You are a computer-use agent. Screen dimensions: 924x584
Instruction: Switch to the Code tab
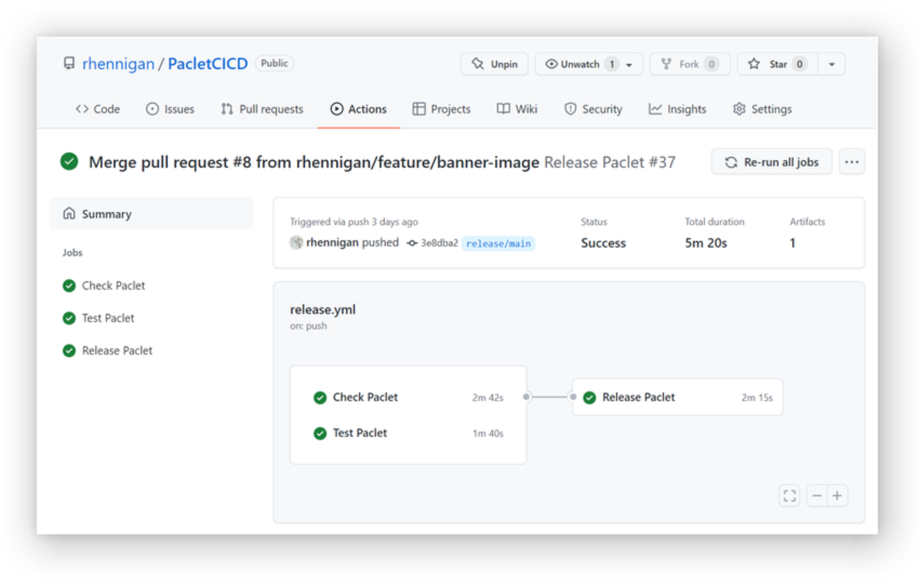pyautogui.click(x=98, y=109)
